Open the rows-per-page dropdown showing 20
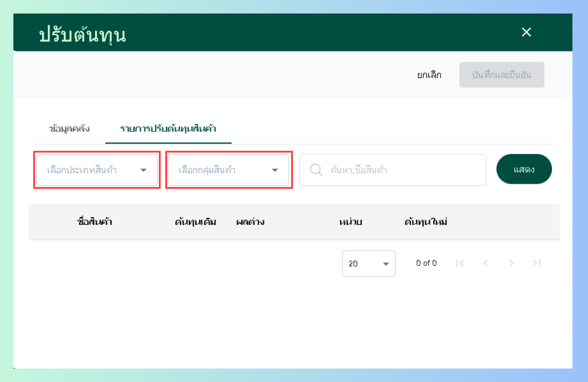The image size is (588, 382). (368, 263)
